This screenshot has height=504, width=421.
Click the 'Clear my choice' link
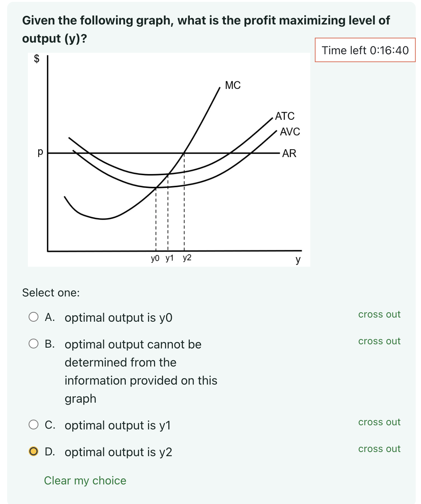click(84, 480)
